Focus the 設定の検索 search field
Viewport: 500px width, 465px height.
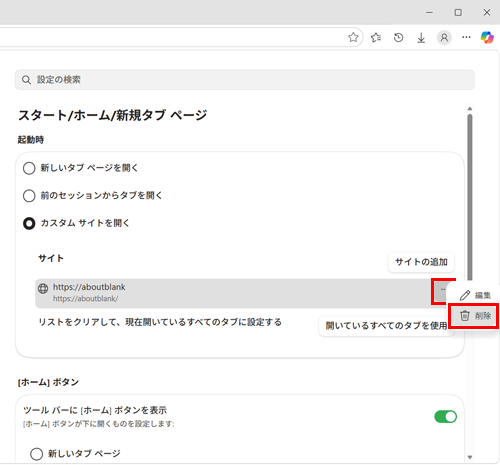coord(245,80)
